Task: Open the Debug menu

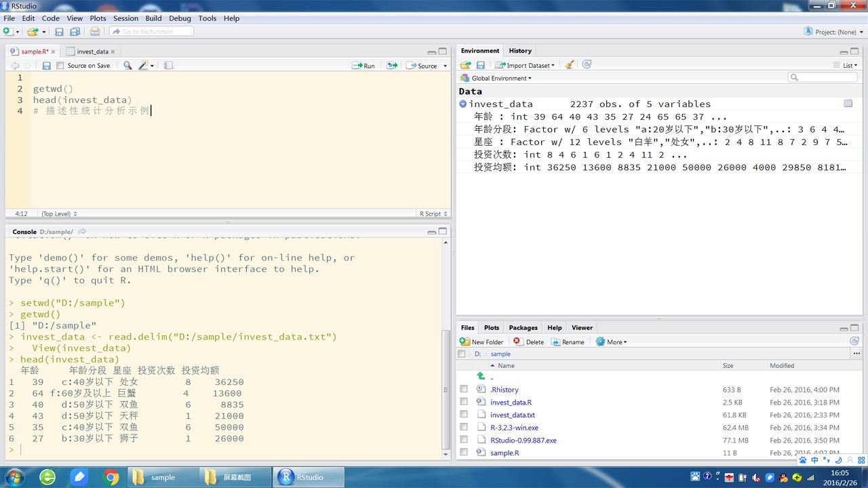Action: (180, 18)
